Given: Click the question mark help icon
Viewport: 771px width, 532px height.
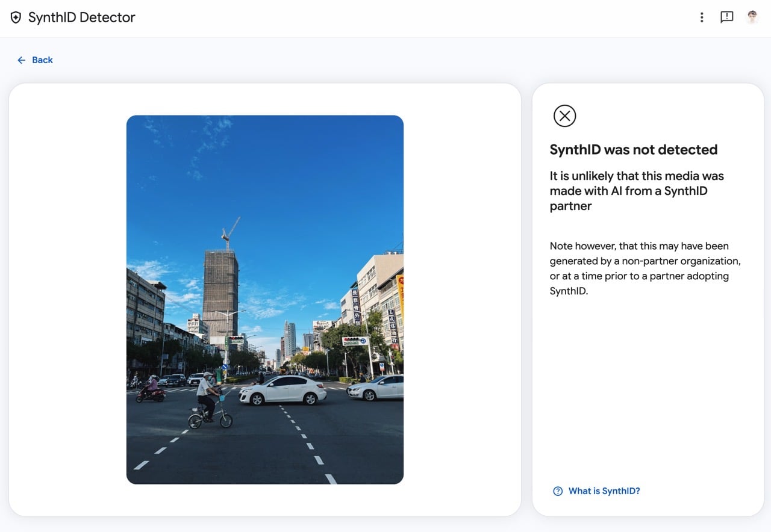Looking at the screenshot, I should [x=558, y=491].
